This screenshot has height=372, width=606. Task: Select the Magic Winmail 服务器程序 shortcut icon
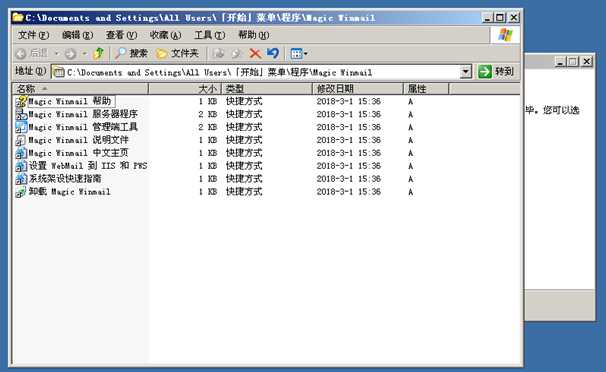coord(21,114)
